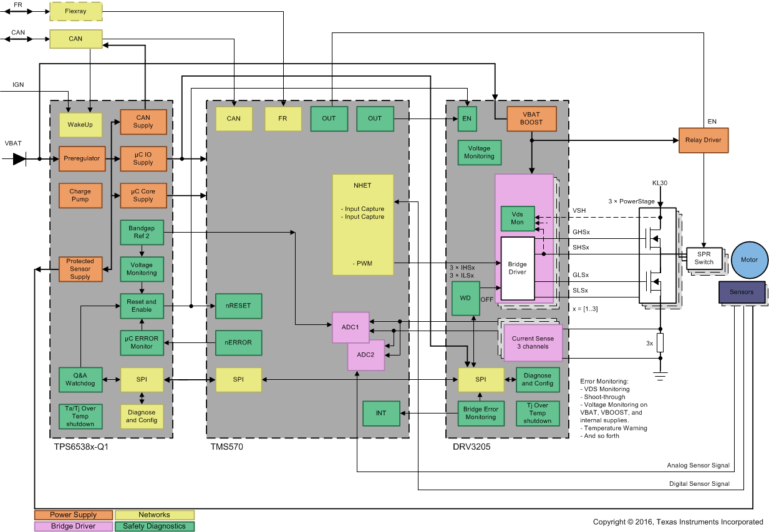Enable the VBAT BOOST block

531,118
